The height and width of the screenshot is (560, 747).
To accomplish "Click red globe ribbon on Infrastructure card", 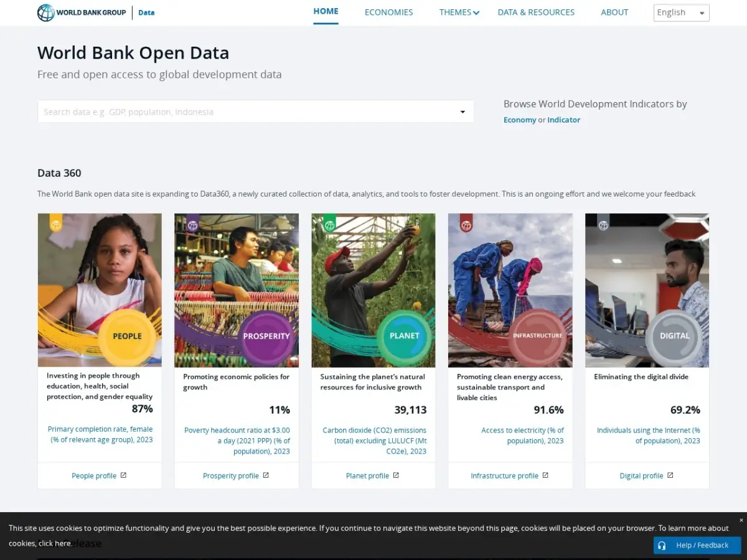I will 466,223.
